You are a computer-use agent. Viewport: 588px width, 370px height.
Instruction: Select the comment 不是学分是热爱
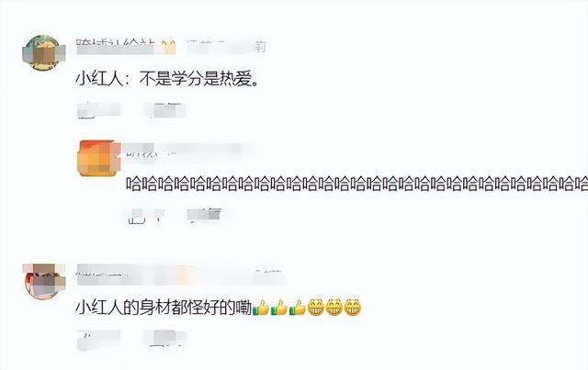tap(167, 79)
